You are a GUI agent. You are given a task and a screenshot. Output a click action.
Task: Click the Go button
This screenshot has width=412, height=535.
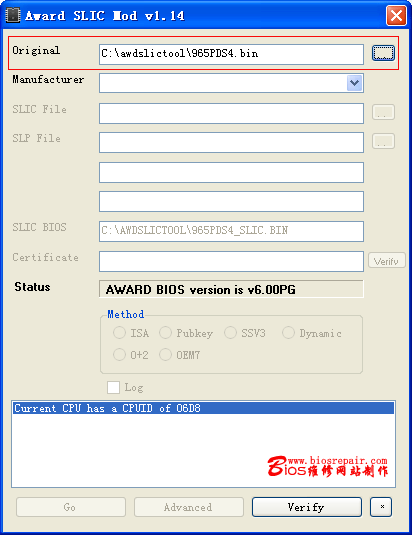point(71,507)
